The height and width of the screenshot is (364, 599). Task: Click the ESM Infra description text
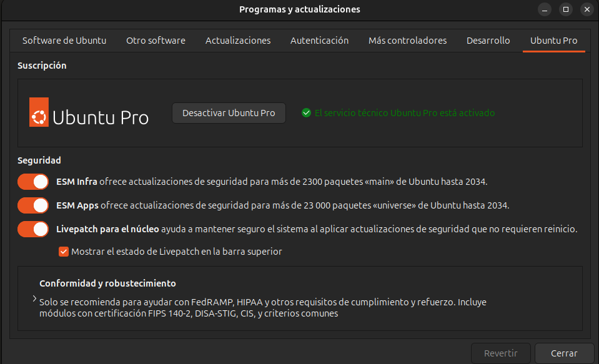click(272, 182)
